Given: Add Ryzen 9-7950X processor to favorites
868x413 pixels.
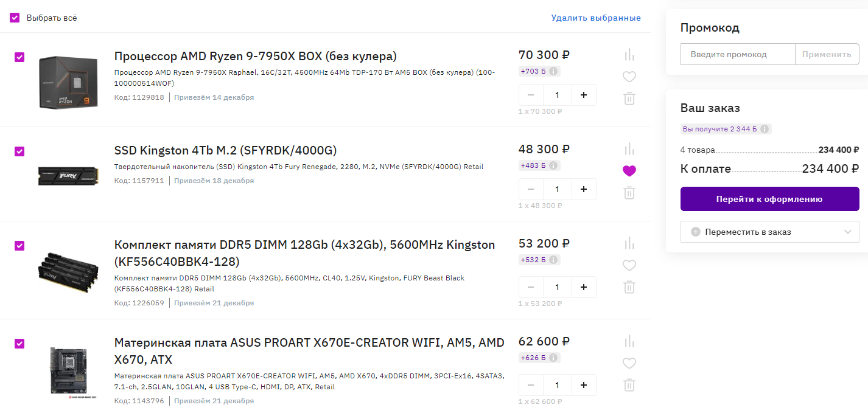Looking at the screenshot, I should coord(629,77).
